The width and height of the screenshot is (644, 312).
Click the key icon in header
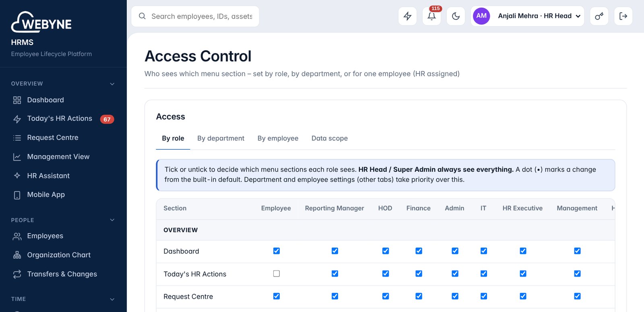(599, 16)
